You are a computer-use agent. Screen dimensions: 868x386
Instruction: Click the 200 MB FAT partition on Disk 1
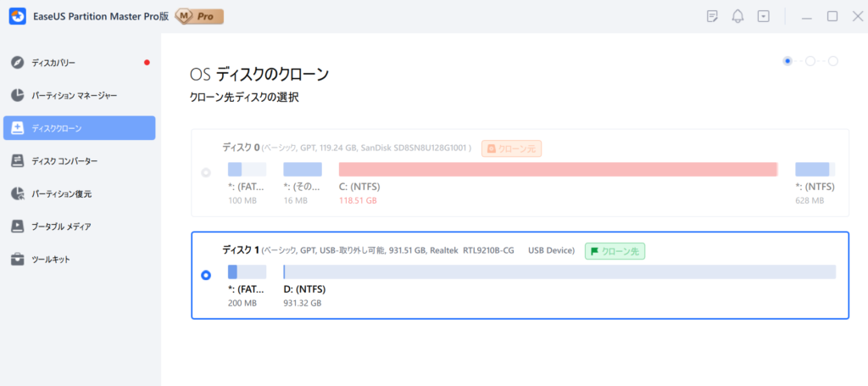(247, 271)
